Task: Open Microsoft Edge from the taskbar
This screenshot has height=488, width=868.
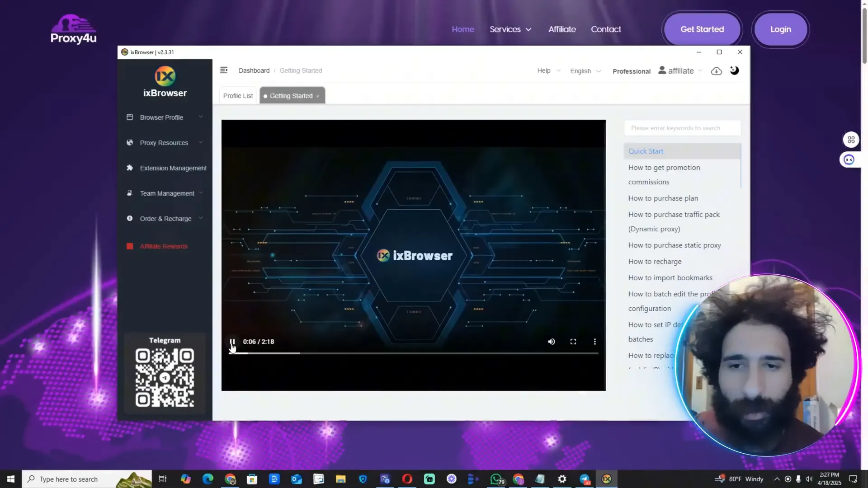Action: point(208,479)
